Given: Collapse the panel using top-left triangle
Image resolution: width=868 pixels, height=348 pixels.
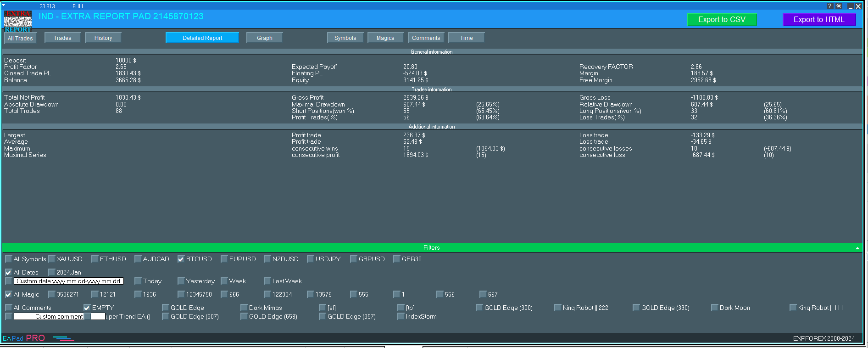Looking at the screenshot, I should pyautogui.click(x=3, y=5).
